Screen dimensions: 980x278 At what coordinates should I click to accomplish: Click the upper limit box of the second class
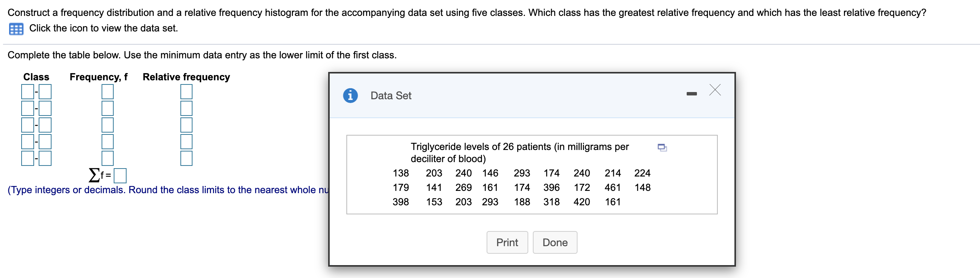coord(44,108)
